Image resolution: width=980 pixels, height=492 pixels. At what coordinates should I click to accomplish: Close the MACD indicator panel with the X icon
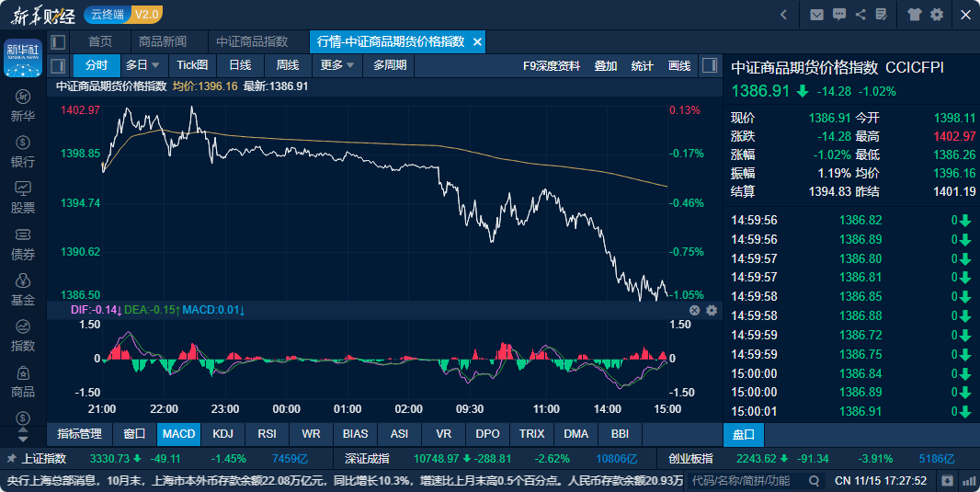point(695,311)
